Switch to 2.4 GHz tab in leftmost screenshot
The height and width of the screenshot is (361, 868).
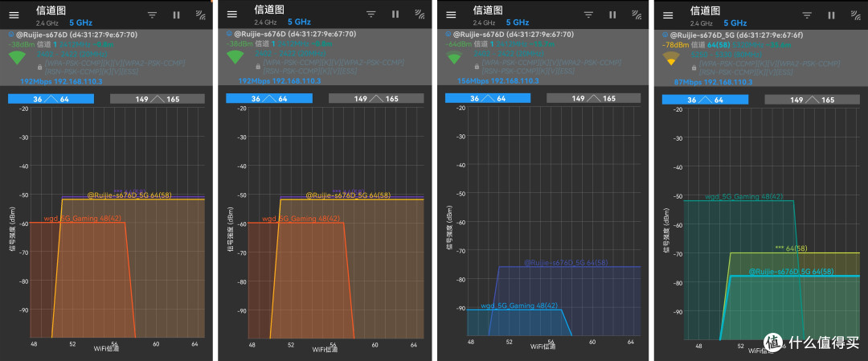pyautogui.click(x=47, y=23)
